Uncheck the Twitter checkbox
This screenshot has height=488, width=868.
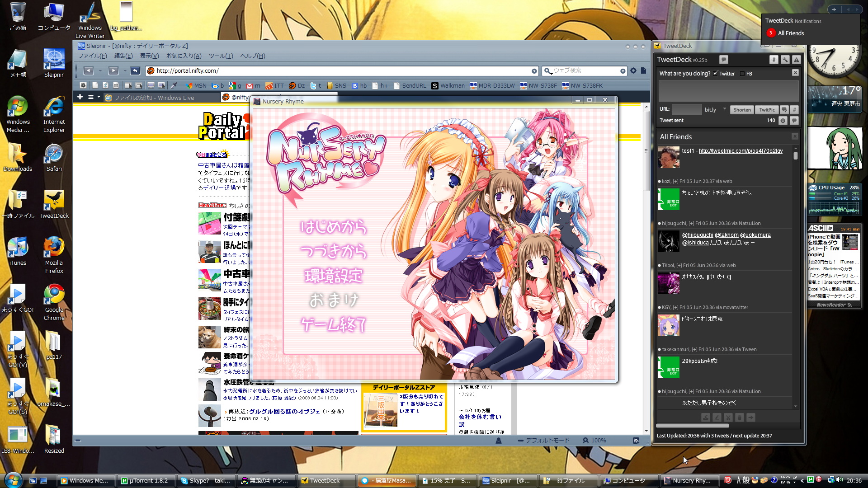tap(716, 74)
